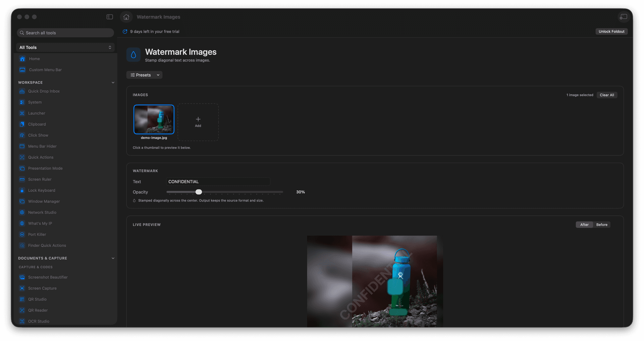Open the Clipboard tool
Viewport: 644px width, 341px height.
click(x=66, y=124)
